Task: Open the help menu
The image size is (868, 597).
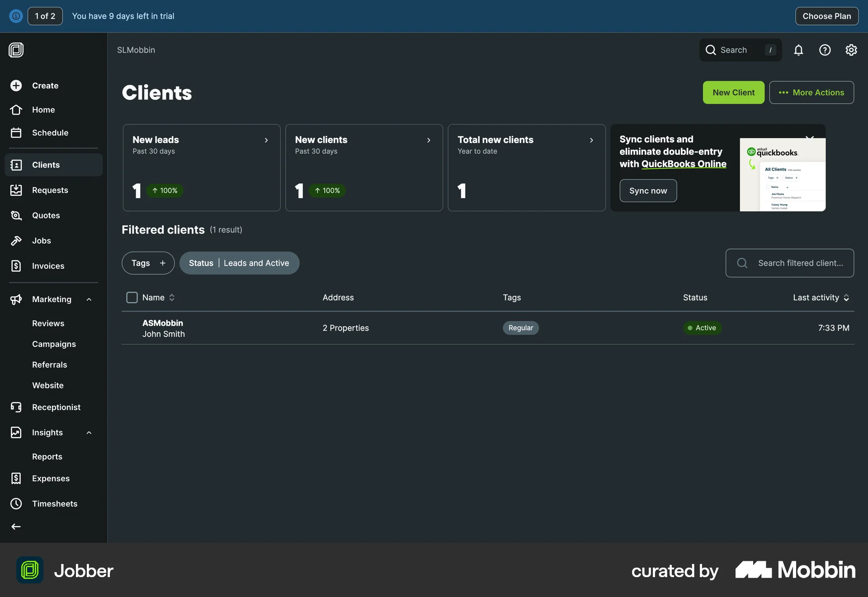Action: 825,50
